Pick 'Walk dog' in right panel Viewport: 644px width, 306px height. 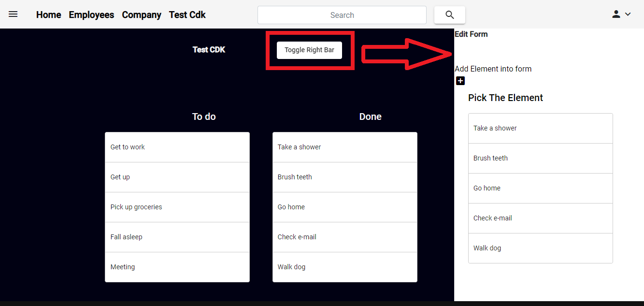coord(541,248)
